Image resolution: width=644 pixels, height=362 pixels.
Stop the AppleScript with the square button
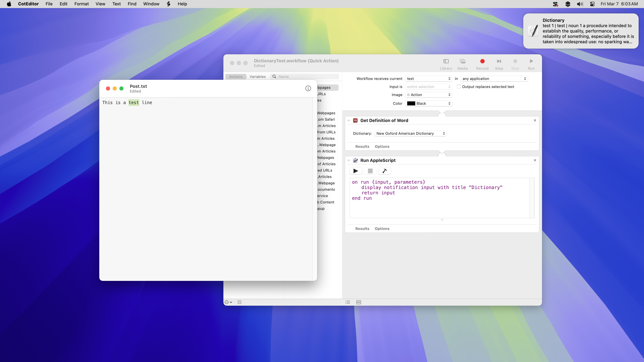(x=370, y=171)
